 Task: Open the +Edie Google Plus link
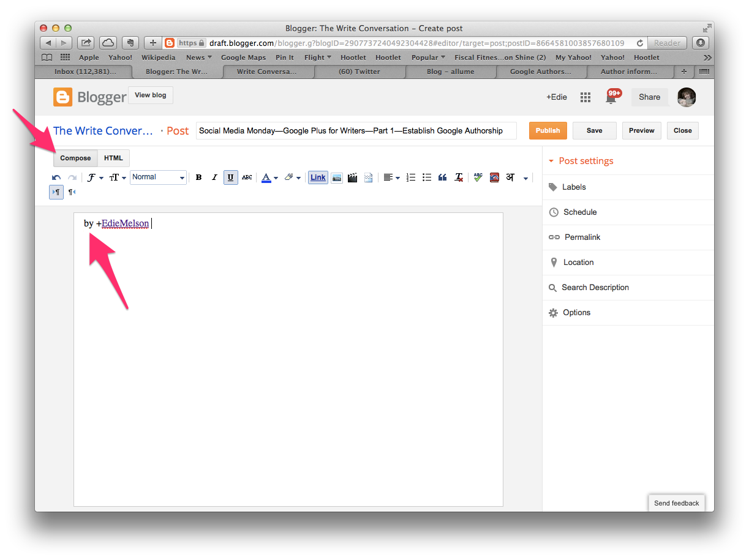pos(557,97)
